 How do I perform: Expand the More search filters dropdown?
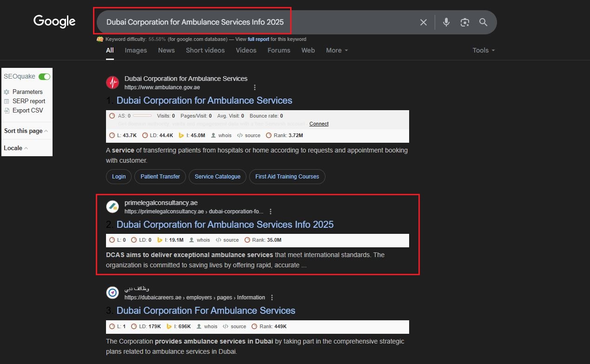point(337,50)
